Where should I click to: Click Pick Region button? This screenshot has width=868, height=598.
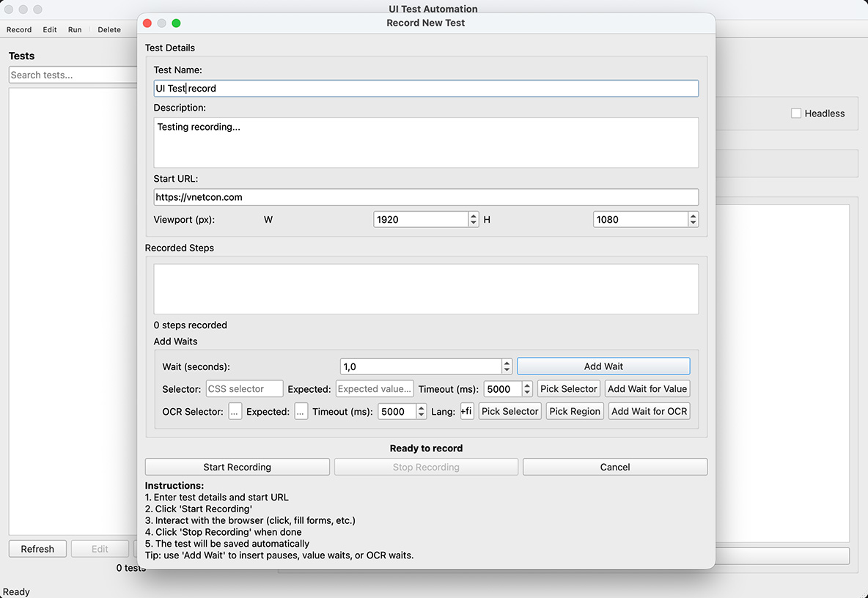coord(575,412)
